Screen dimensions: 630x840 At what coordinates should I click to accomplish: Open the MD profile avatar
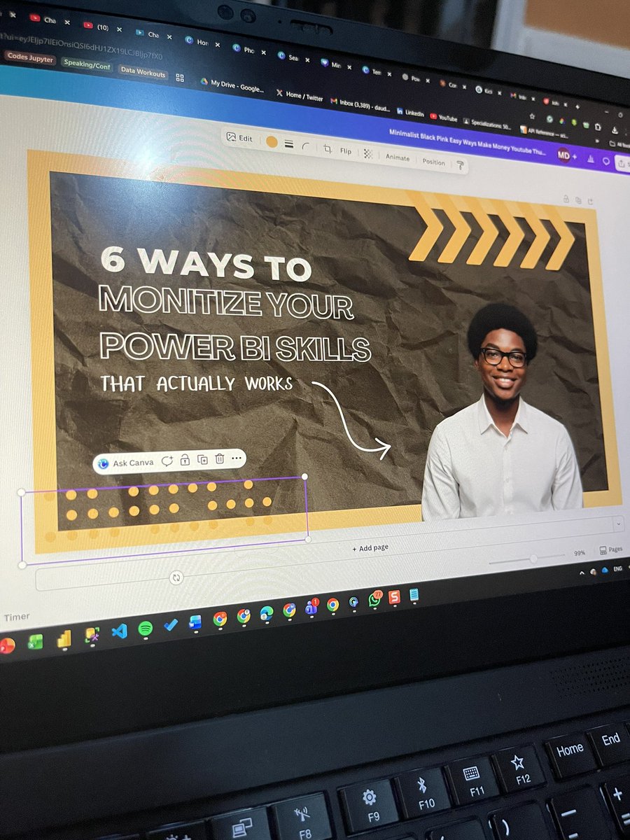(564, 155)
